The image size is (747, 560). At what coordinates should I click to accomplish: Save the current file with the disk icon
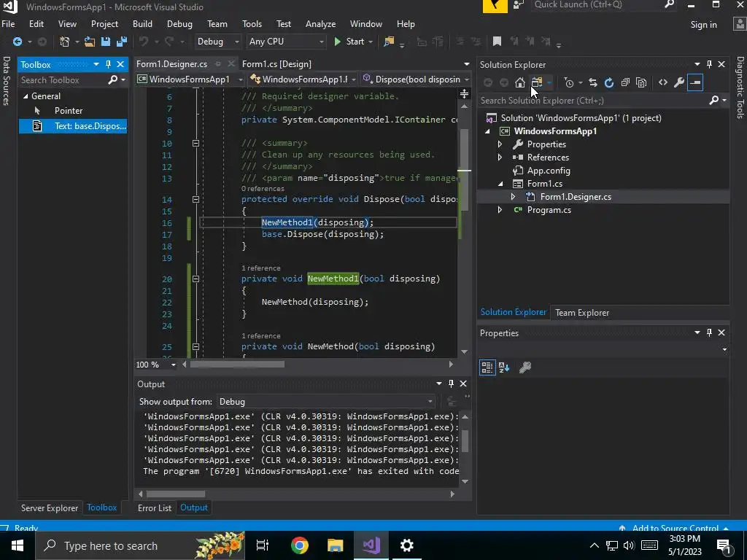(105, 42)
